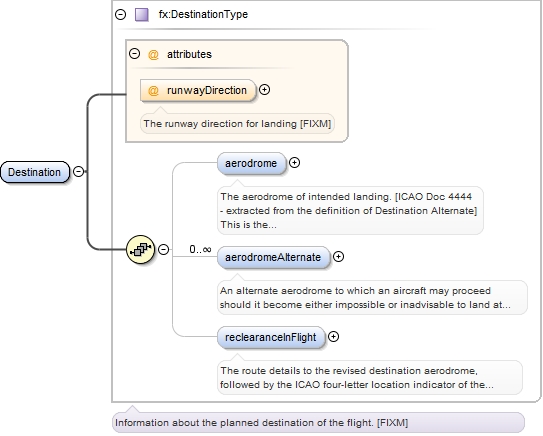Click the @ icon beside attributes header
The width and height of the screenshot is (543, 436).
(153, 54)
